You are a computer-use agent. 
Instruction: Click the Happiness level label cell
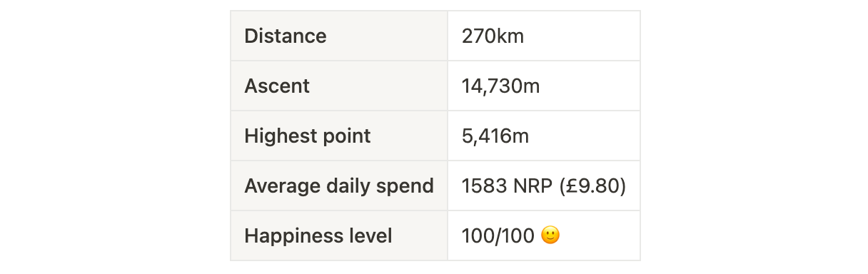(x=339, y=235)
